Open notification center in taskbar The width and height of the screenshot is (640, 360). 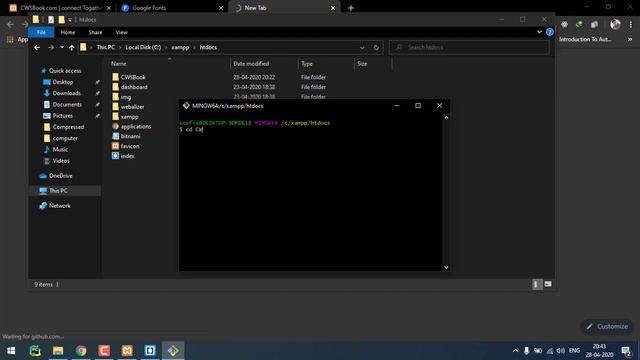tap(626, 351)
